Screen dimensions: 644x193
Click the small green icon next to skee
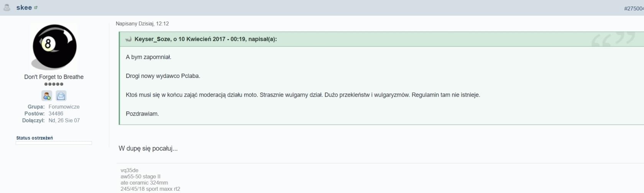[36, 8]
